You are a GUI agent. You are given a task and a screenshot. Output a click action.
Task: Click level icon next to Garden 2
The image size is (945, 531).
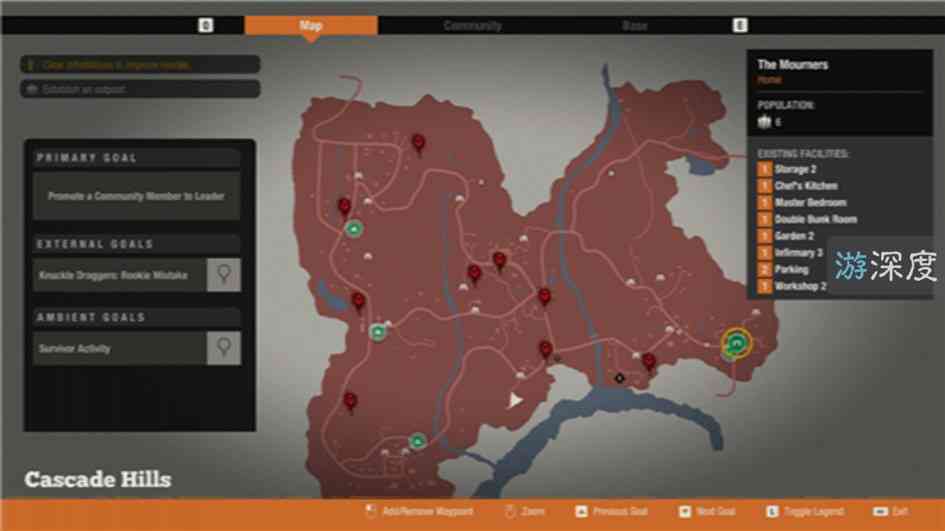[764, 236]
